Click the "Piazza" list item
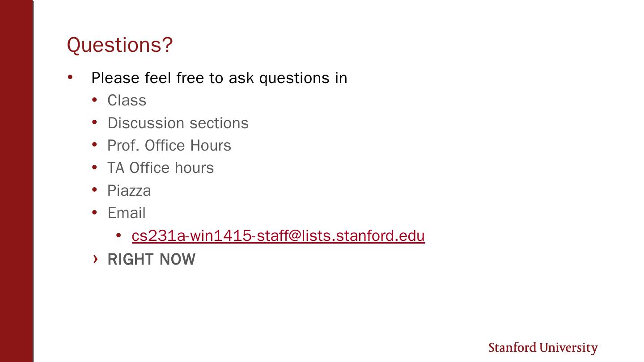Image resolution: width=644 pixels, height=362 pixels. pyautogui.click(x=129, y=191)
